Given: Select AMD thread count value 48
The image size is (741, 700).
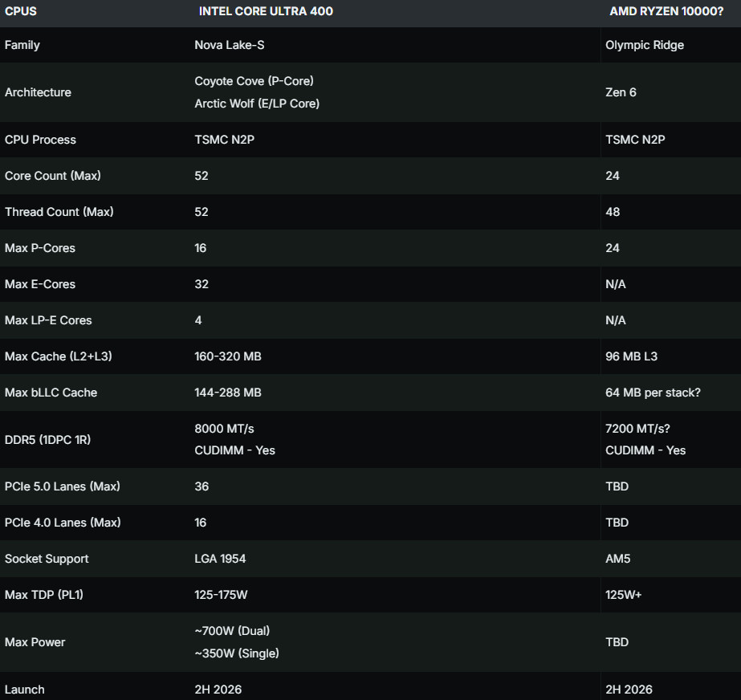Looking at the screenshot, I should pyautogui.click(x=613, y=212).
